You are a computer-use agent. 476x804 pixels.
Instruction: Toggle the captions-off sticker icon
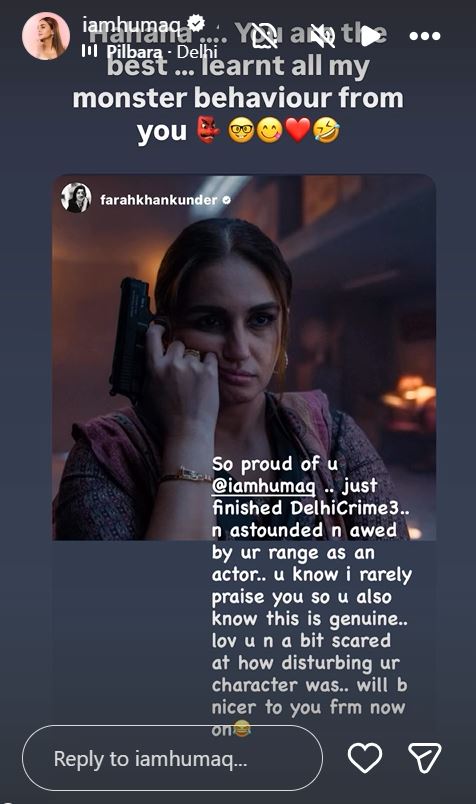[265, 36]
